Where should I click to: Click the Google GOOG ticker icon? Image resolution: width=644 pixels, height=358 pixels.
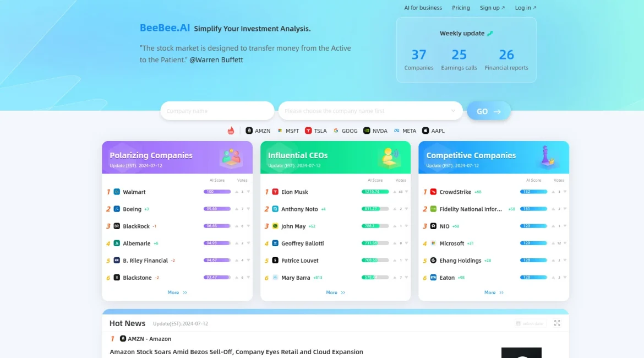(336, 131)
